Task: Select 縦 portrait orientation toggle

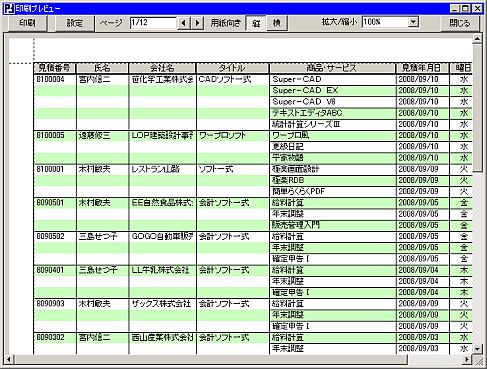Action: (256, 23)
